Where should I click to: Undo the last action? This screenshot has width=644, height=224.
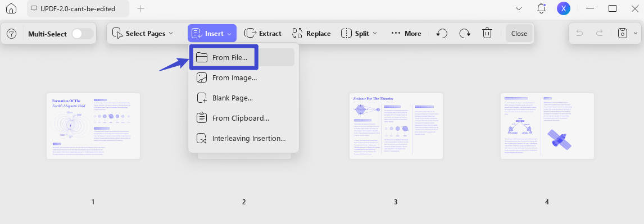click(x=579, y=34)
